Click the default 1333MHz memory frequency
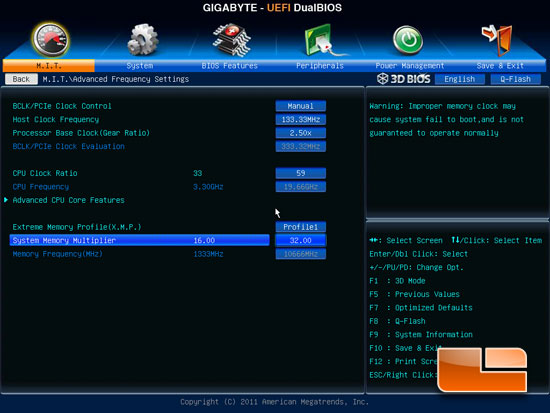The height and width of the screenshot is (413, 550). (x=208, y=254)
